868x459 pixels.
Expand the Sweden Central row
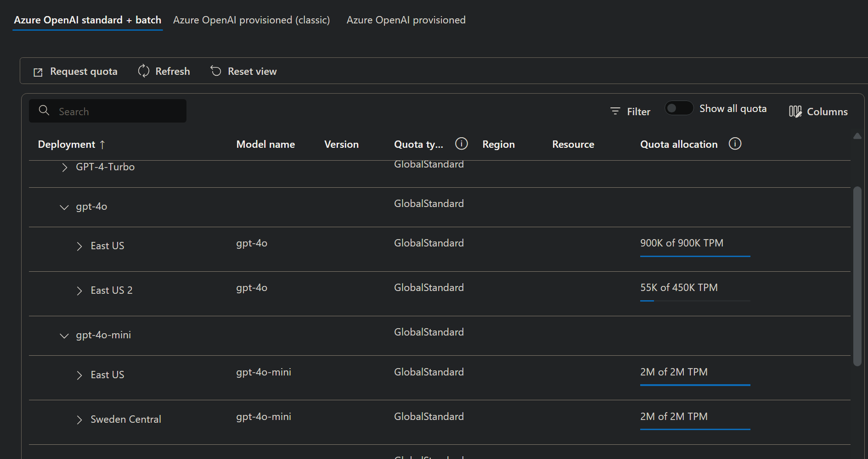(79, 420)
